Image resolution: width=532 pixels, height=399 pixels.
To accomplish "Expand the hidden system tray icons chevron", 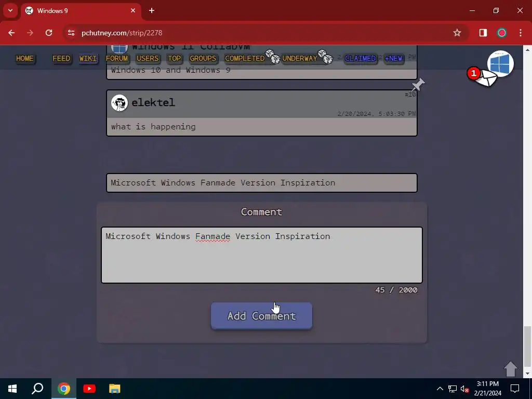I will pyautogui.click(x=440, y=389).
